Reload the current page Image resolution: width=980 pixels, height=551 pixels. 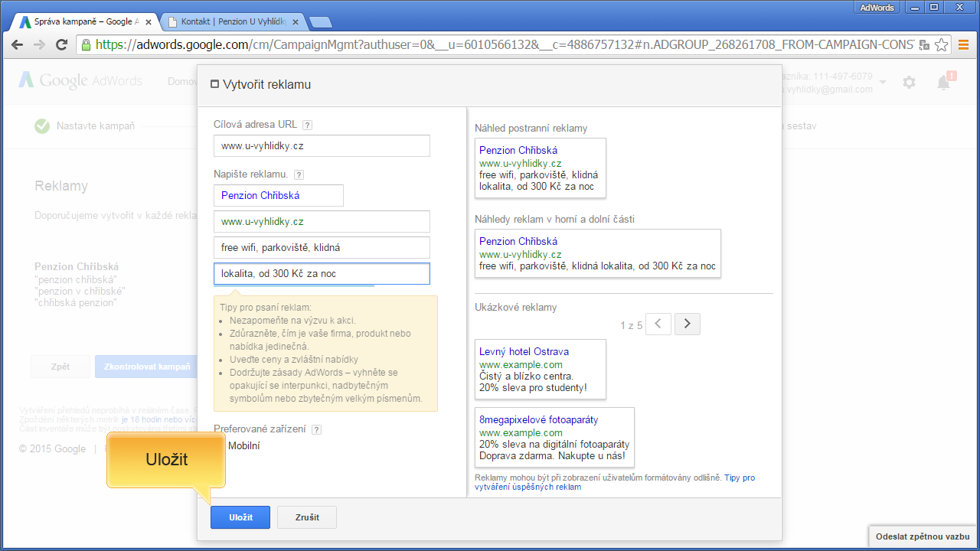coord(62,44)
